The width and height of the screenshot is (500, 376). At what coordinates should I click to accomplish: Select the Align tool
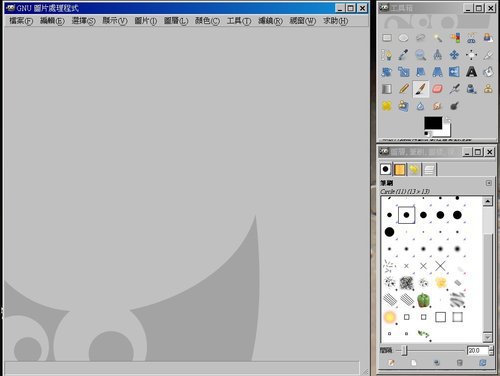pos(471,55)
